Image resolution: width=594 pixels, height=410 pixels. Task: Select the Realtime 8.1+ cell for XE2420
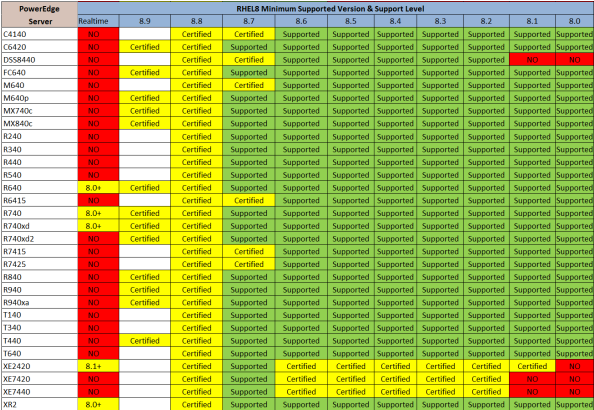98,366
